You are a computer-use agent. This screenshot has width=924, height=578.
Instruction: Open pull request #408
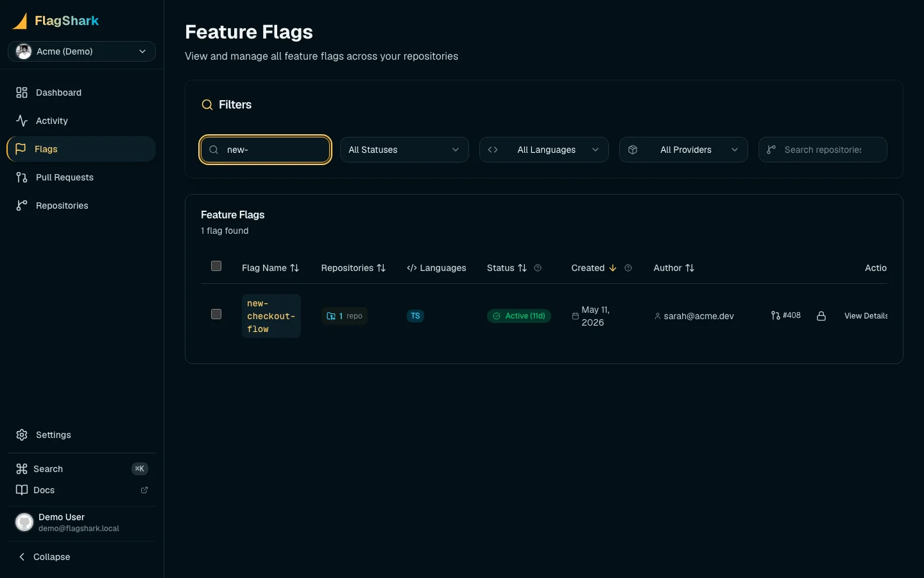point(786,315)
